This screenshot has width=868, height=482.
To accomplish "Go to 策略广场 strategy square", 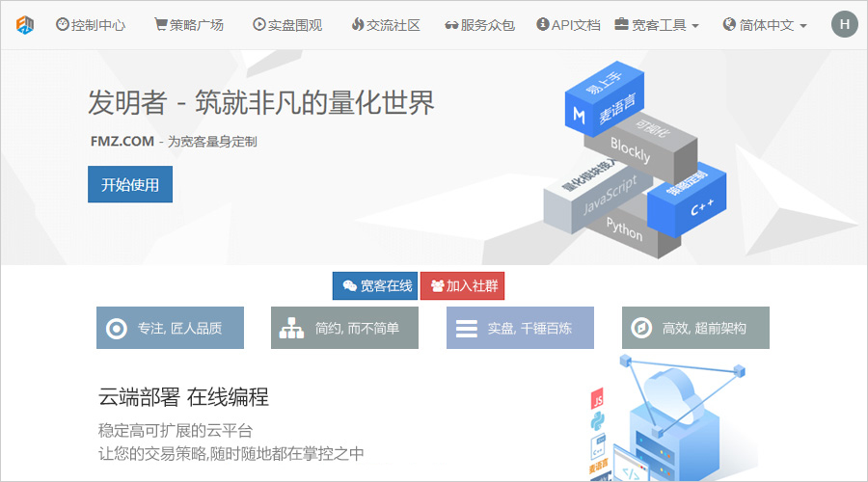I will pos(189,25).
